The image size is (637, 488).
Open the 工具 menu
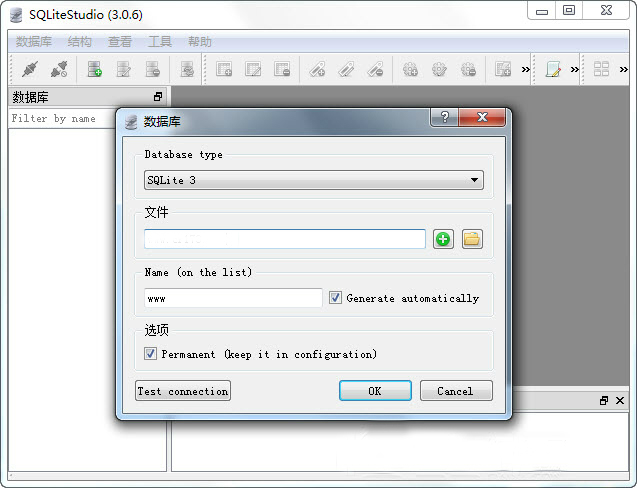(x=160, y=41)
